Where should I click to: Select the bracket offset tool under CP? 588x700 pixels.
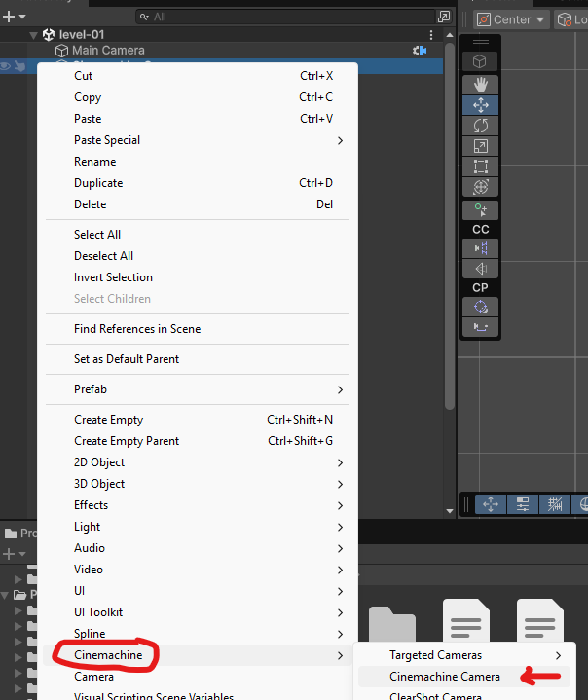[480, 327]
